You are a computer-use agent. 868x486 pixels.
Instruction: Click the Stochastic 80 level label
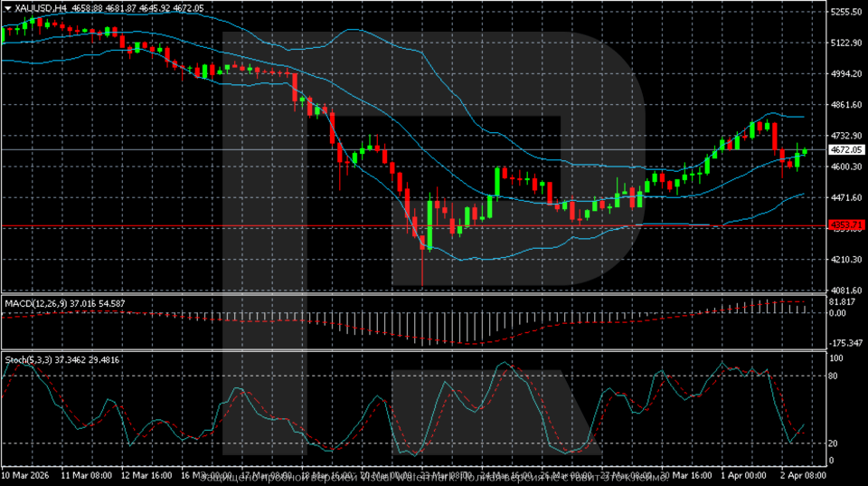pos(836,375)
